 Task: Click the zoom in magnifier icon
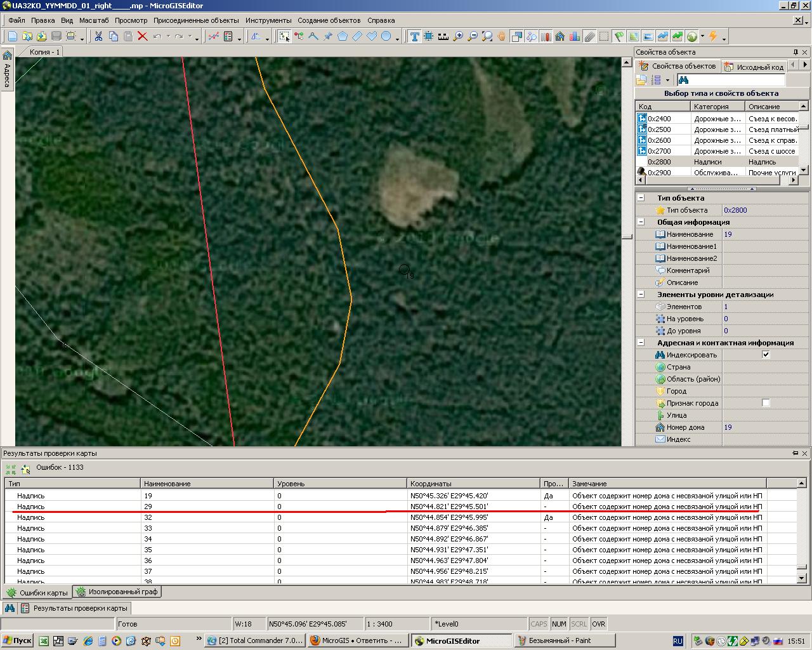(x=458, y=36)
